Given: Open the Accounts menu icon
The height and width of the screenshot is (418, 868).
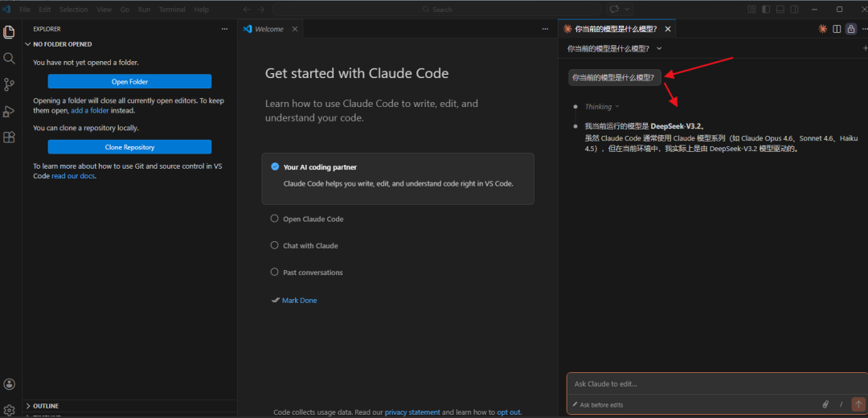Looking at the screenshot, I should (x=9, y=384).
